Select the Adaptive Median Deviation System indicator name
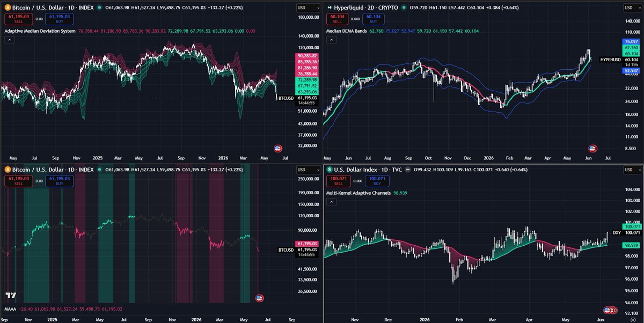The height and width of the screenshot is (323, 644). click(x=40, y=31)
